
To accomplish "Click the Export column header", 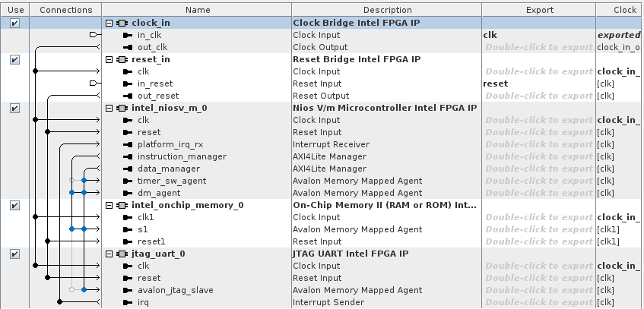I will point(539,10).
